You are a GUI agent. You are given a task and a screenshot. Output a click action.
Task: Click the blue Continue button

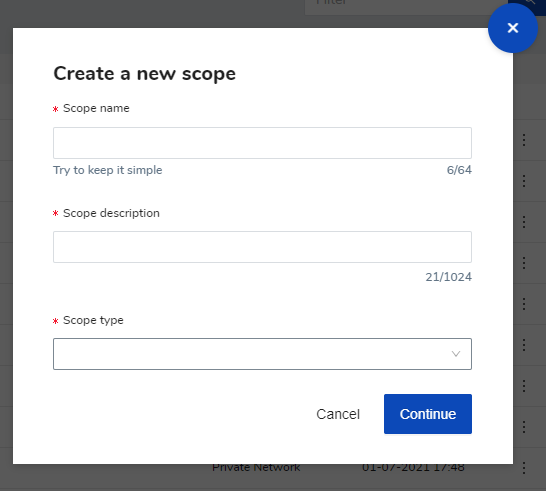[428, 414]
